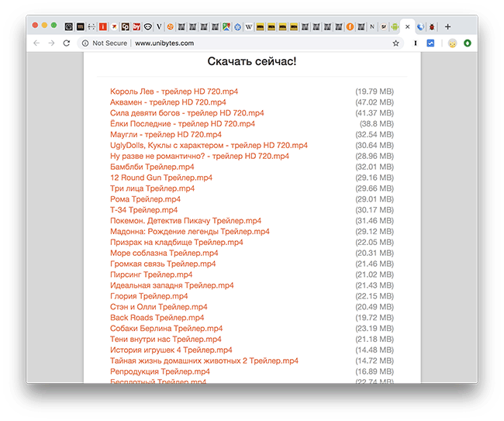Reload the unibytes page

67,43
